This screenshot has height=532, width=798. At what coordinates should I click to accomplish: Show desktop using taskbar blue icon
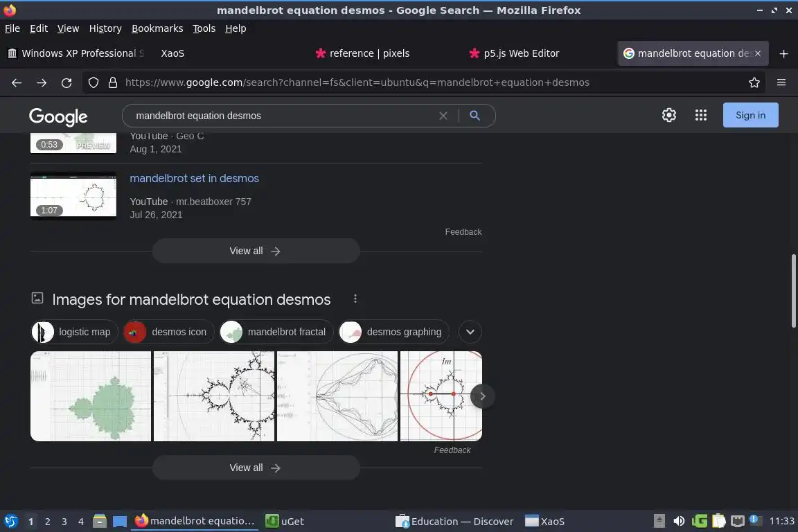pyautogui.click(x=120, y=521)
